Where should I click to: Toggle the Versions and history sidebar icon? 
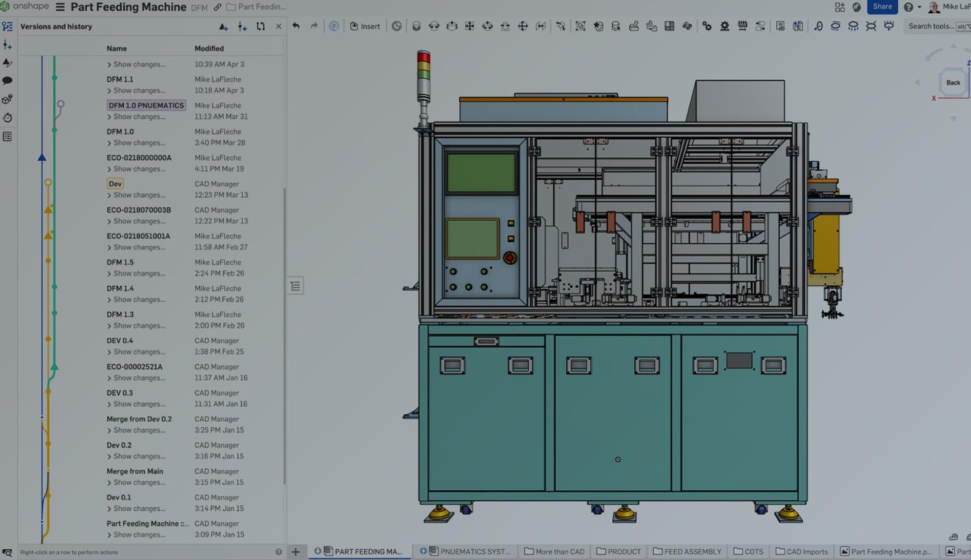point(7,27)
